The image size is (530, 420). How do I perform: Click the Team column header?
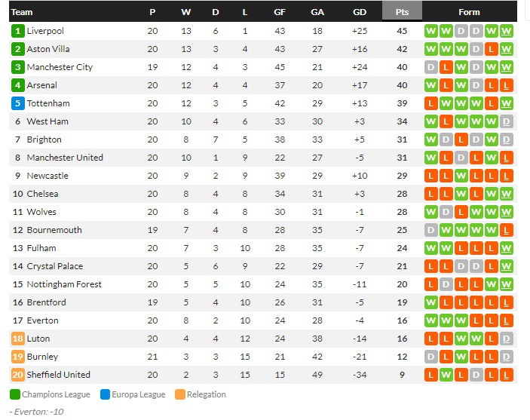(23, 12)
